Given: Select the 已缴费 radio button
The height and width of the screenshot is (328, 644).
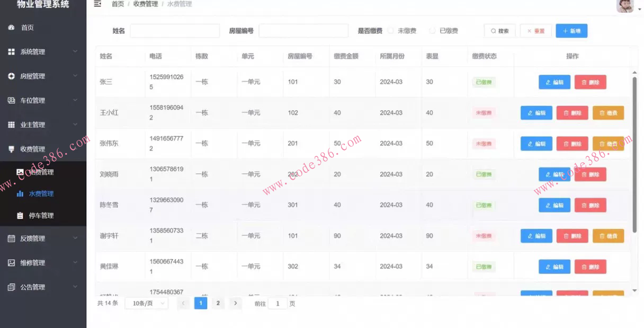Looking at the screenshot, I should coord(433,31).
